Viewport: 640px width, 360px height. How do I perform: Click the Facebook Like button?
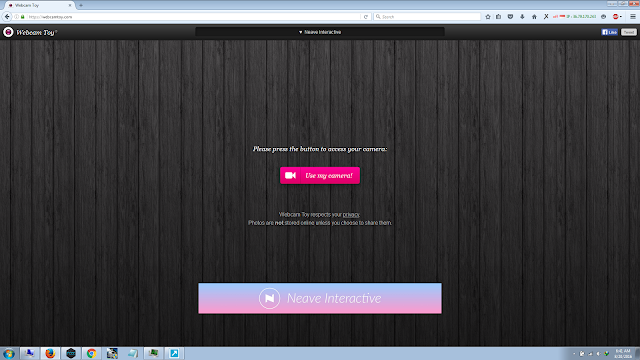tap(609, 32)
